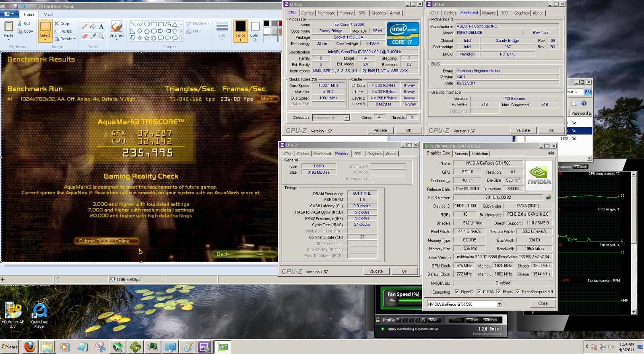Click the Start button
Viewport: 644px width, 354px height.
click(10, 347)
